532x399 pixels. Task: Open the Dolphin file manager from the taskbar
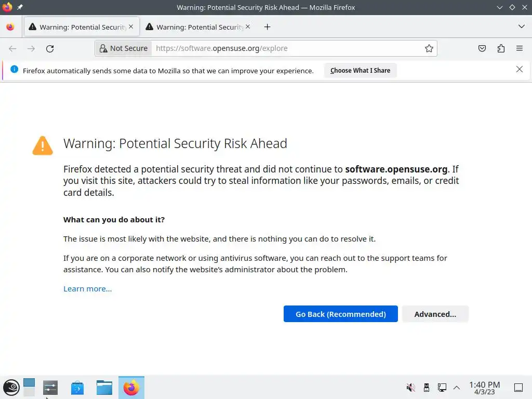point(104,388)
